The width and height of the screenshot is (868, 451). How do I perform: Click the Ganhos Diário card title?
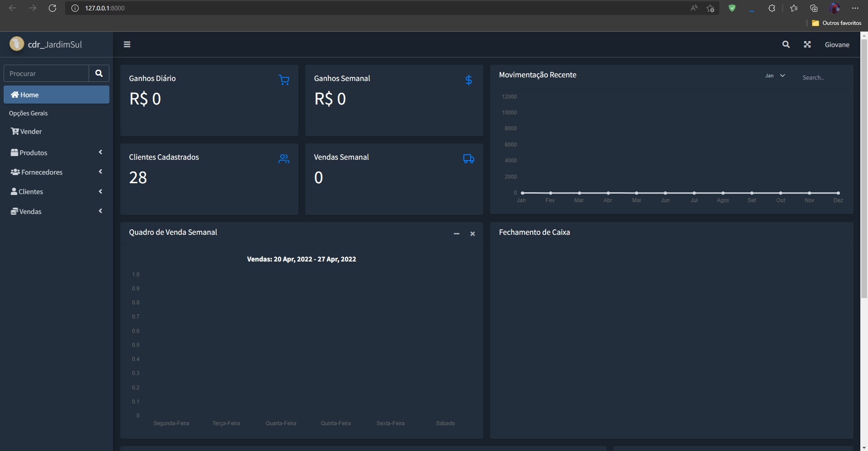tap(152, 78)
